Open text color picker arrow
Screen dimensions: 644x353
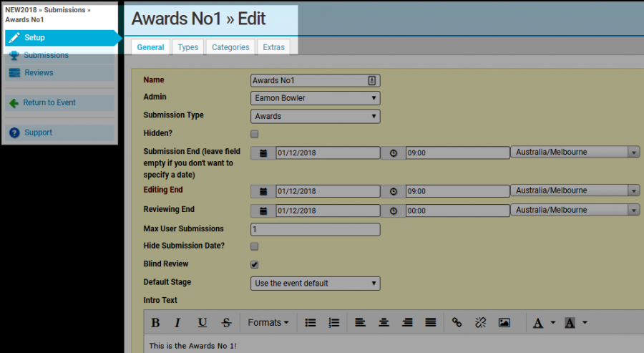click(x=553, y=323)
